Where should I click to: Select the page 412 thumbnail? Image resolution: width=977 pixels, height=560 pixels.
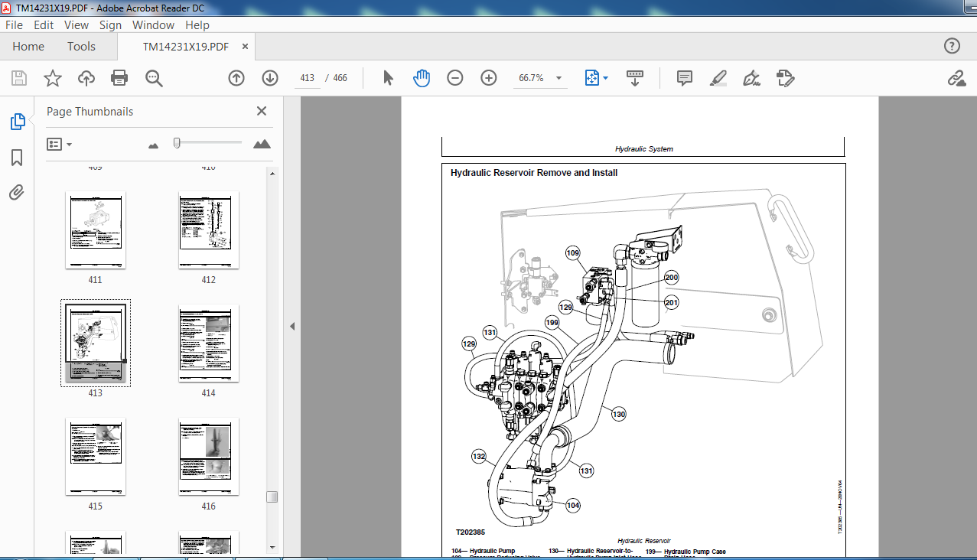click(208, 230)
